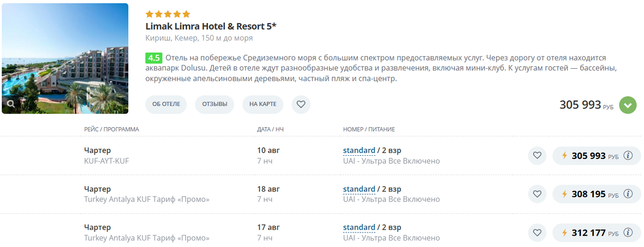644x247 pixels.
Task: Add Limak Limra hotel to favorites heart
Action: tap(301, 104)
